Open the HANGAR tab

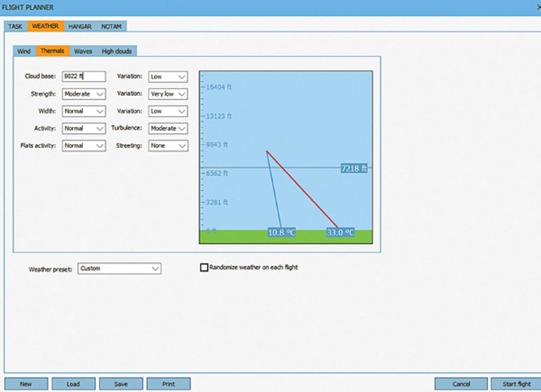[80, 26]
